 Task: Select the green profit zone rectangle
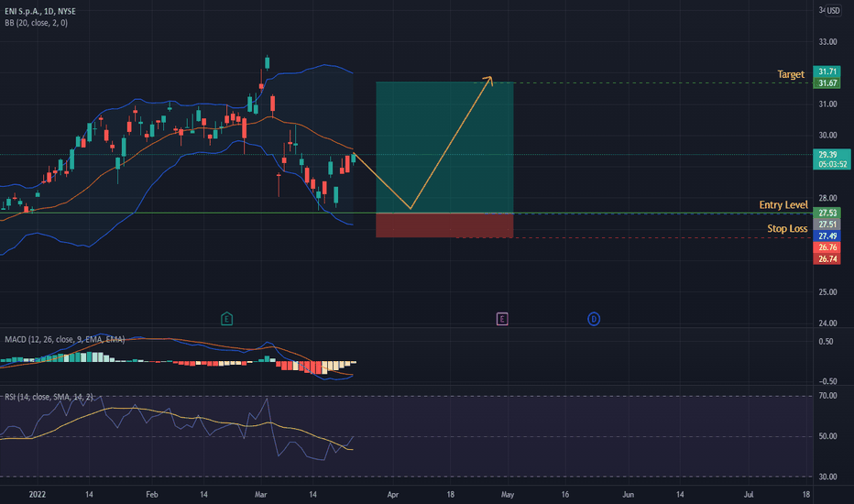pos(444,148)
